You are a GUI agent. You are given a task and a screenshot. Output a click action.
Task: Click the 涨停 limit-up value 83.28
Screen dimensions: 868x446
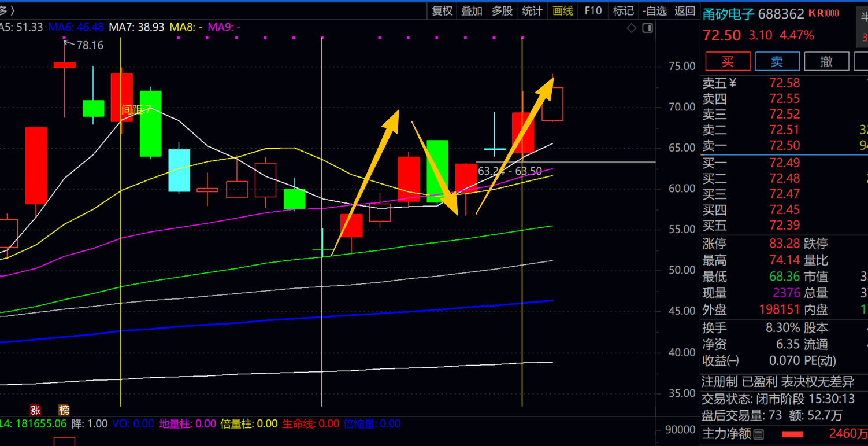pyautogui.click(x=784, y=244)
